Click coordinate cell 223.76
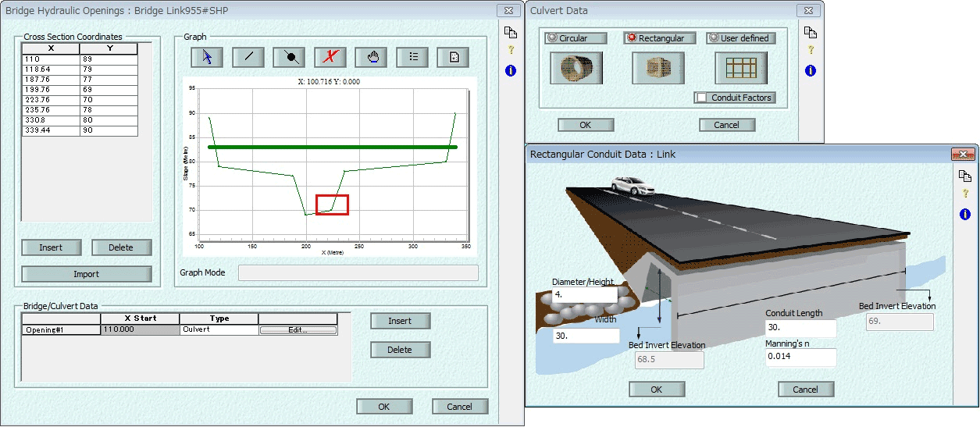This screenshot has width=980, height=427. pos(51,100)
